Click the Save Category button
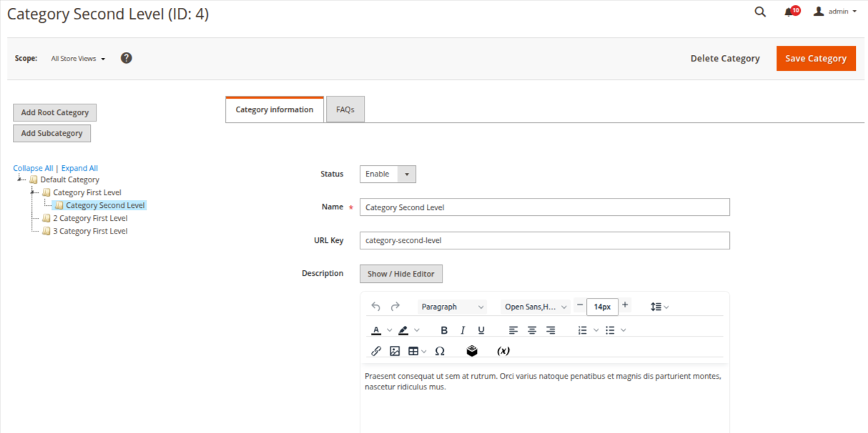 816,59
